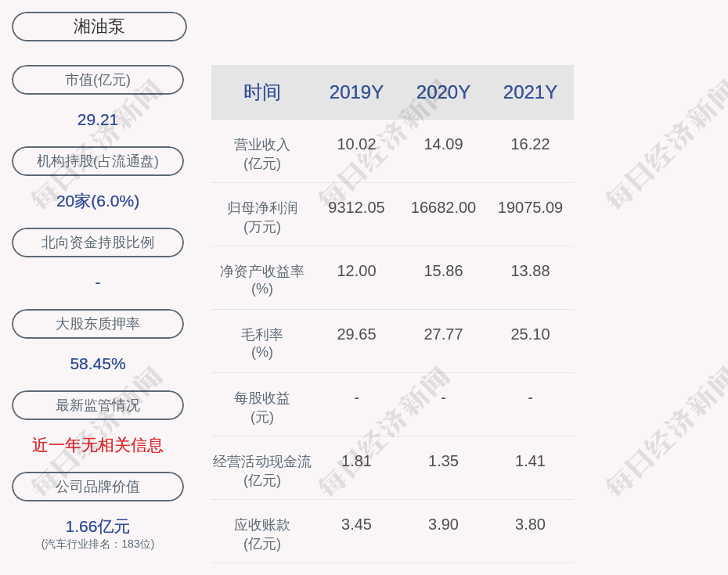Click the 58.45% pledge ratio value
Image resolution: width=728 pixels, height=575 pixels.
point(98,364)
